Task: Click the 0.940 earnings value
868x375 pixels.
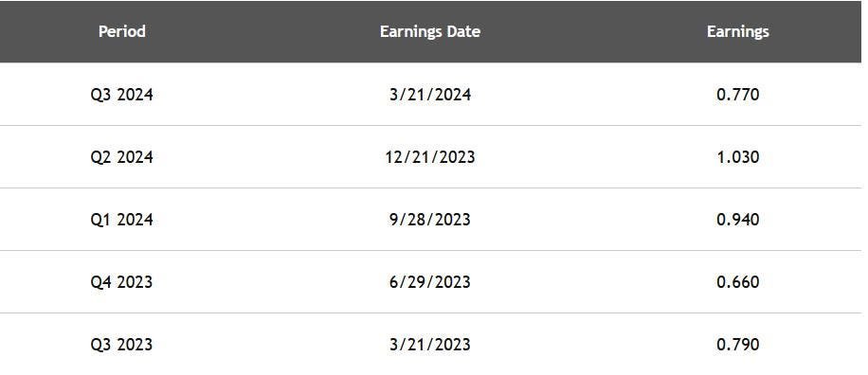Action: point(737,220)
